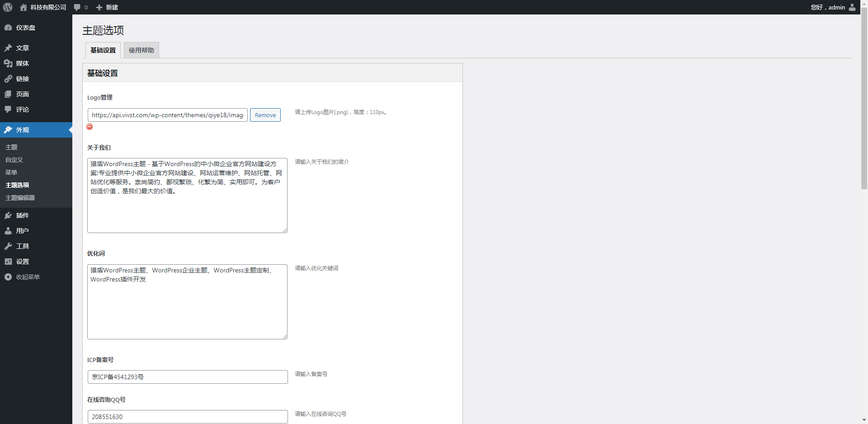
Task: Click the 评论 comment icon in sidebar
Action: click(8, 110)
